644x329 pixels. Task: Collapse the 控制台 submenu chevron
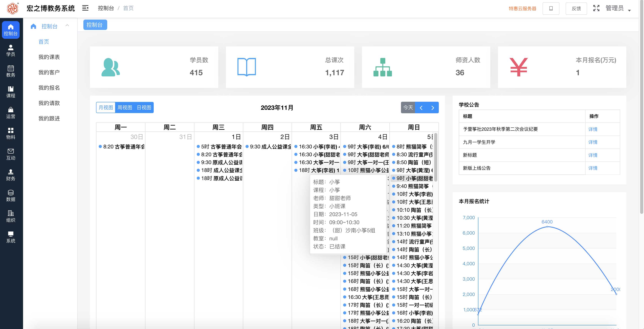tap(67, 26)
